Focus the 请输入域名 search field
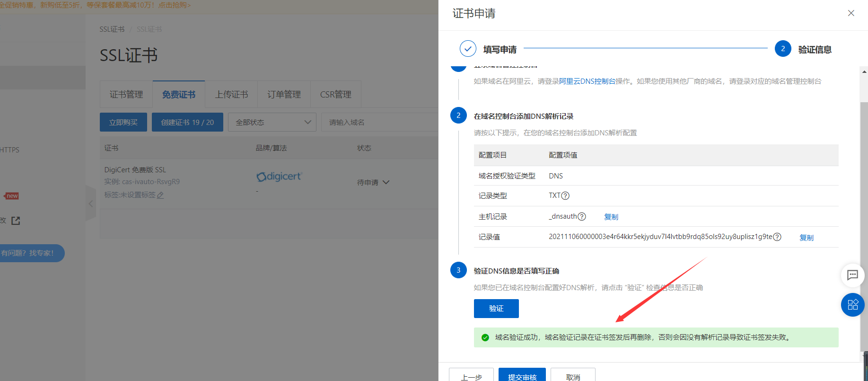This screenshot has width=868, height=381. pyautogui.click(x=380, y=122)
